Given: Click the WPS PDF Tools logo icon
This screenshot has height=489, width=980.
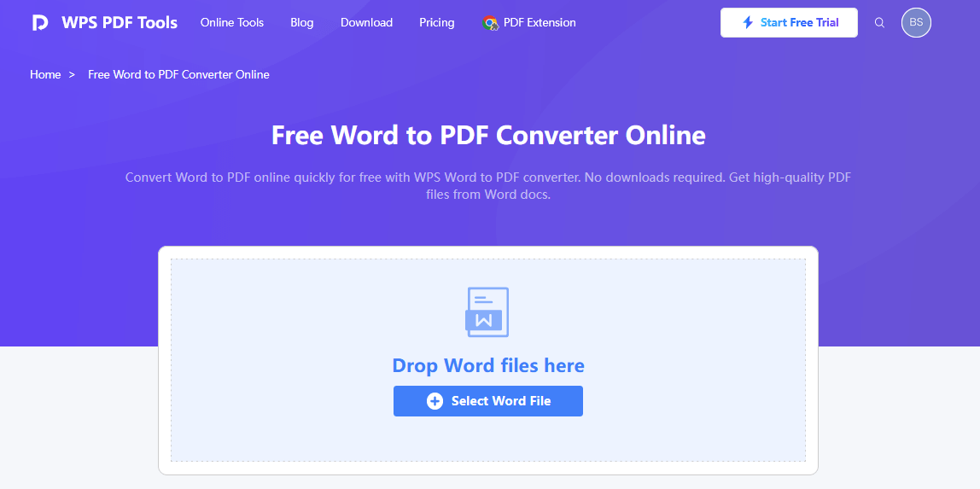Looking at the screenshot, I should coord(40,23).
